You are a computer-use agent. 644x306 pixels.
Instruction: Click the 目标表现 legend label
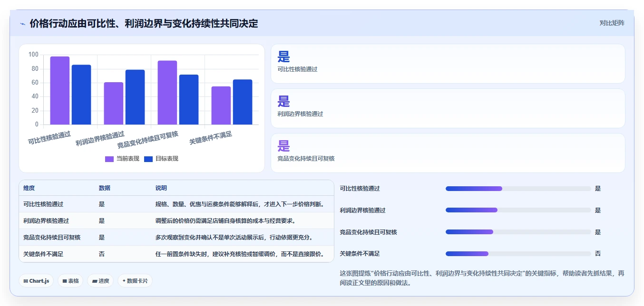(x=167, y=159)
